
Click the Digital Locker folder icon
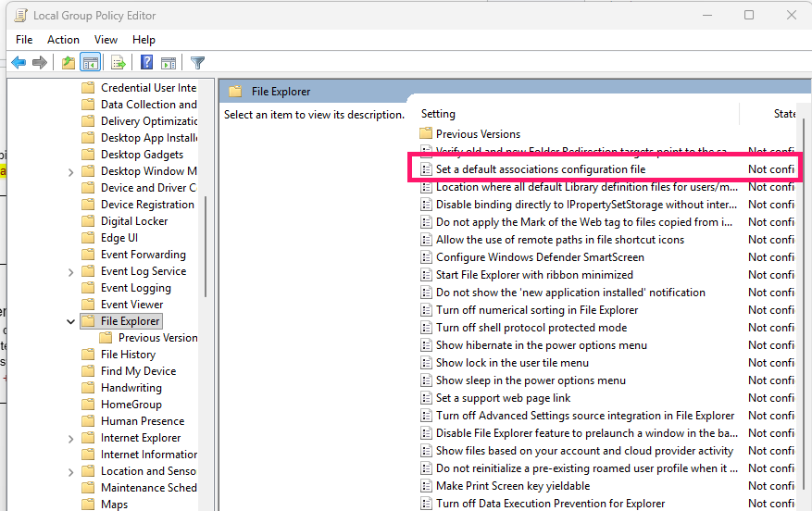(x=89, y=221)
